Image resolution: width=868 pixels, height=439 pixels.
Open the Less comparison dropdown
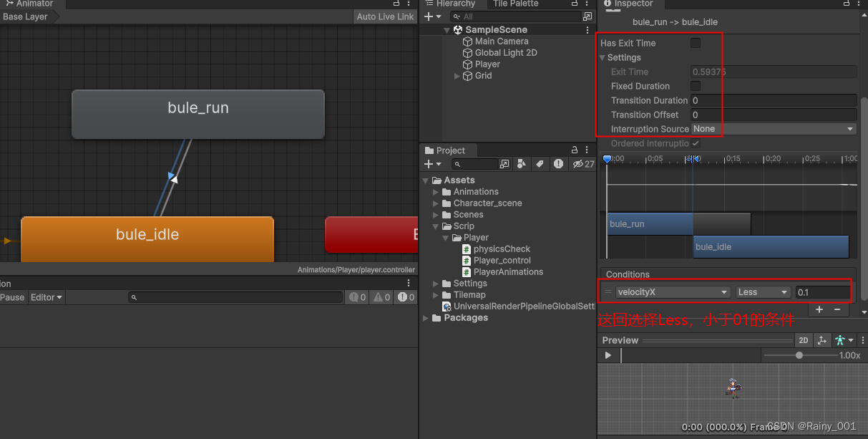click(x=764, y=292)
